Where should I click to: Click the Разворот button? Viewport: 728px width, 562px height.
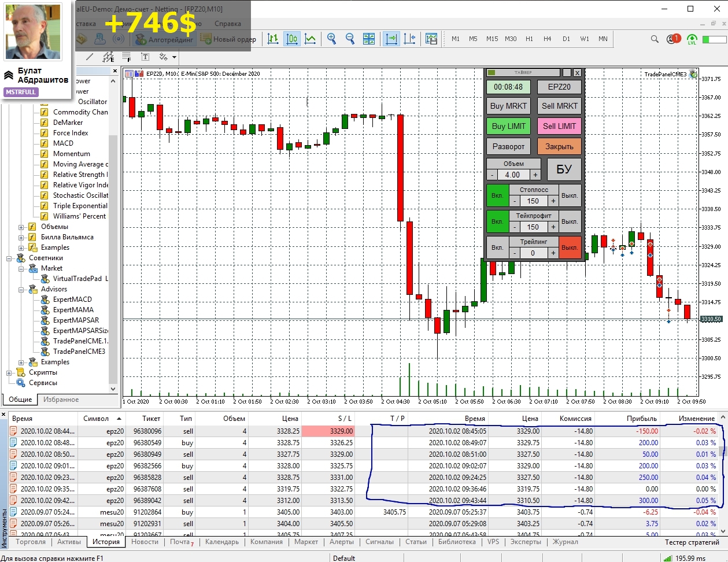tap(508, 146)
